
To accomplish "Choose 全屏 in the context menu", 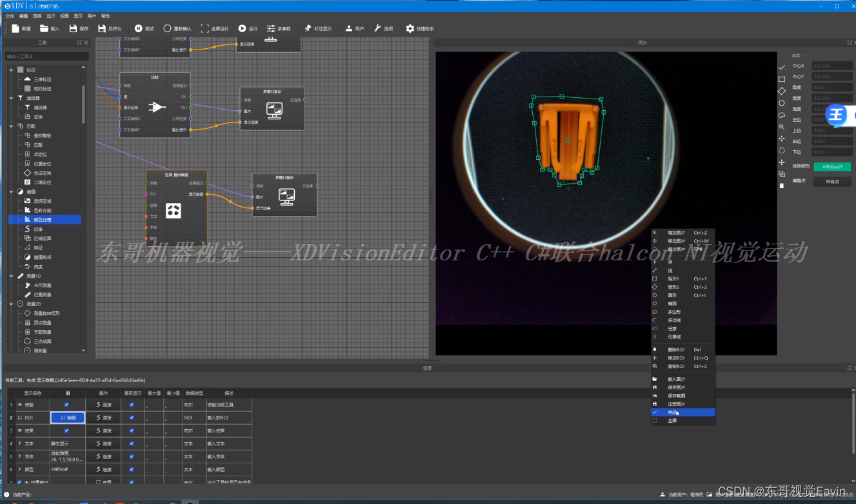I will [x=683, y=420].
